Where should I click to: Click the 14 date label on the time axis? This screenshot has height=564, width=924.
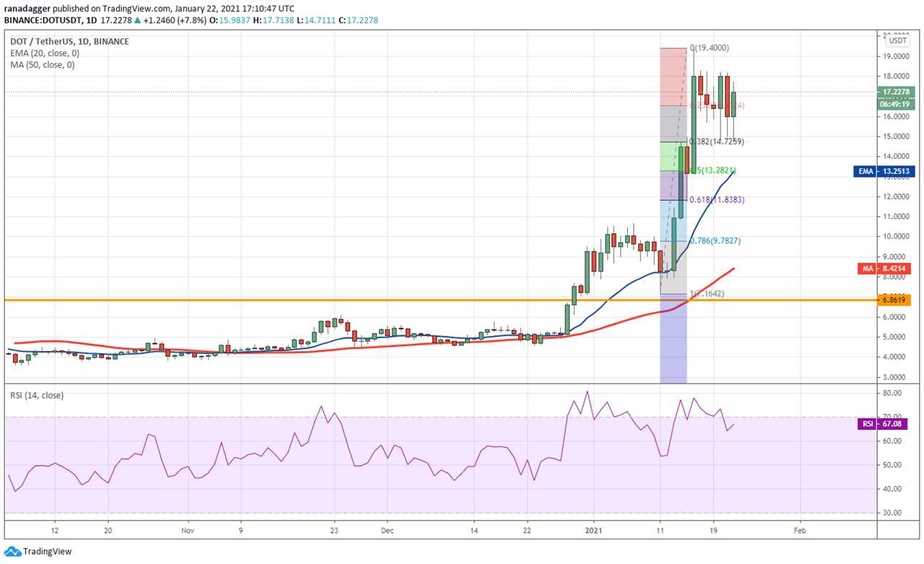pos(474,529)
